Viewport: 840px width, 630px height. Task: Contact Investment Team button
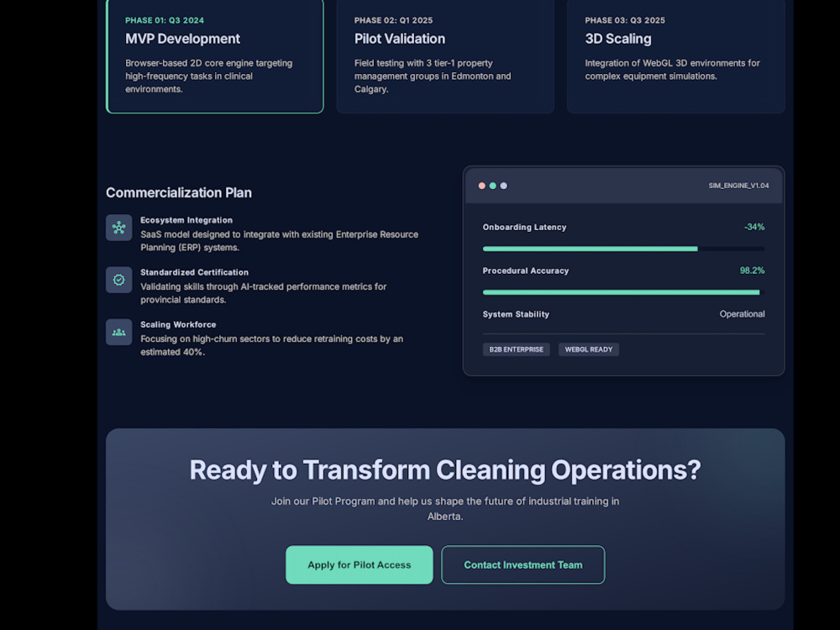click(x=522, y=564)
